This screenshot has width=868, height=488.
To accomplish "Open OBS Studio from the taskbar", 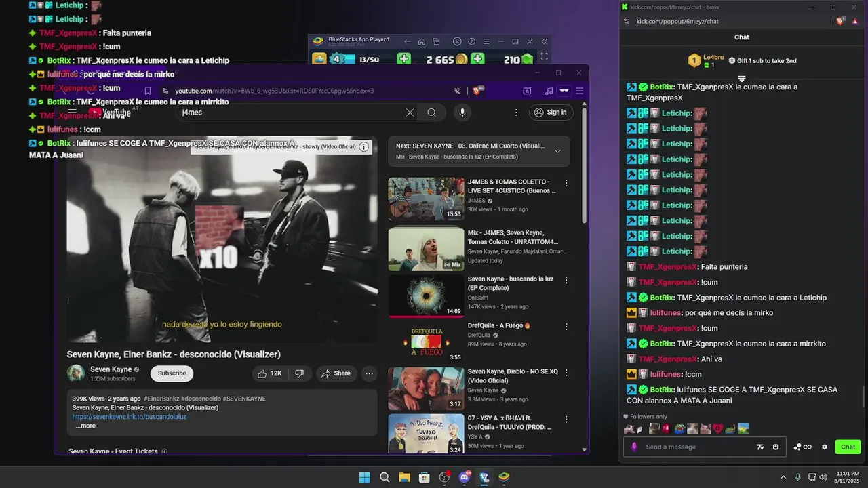I will pos(444,477).
